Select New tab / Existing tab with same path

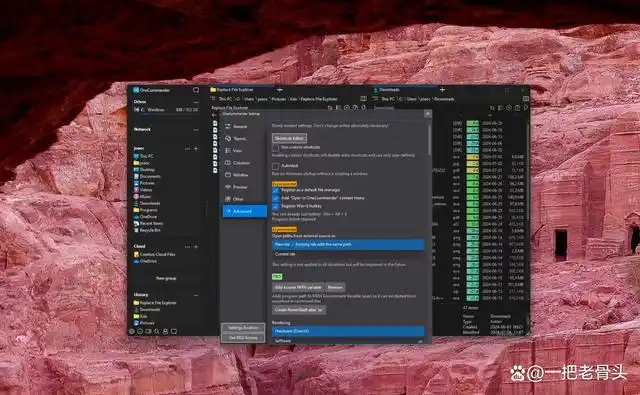348,244
